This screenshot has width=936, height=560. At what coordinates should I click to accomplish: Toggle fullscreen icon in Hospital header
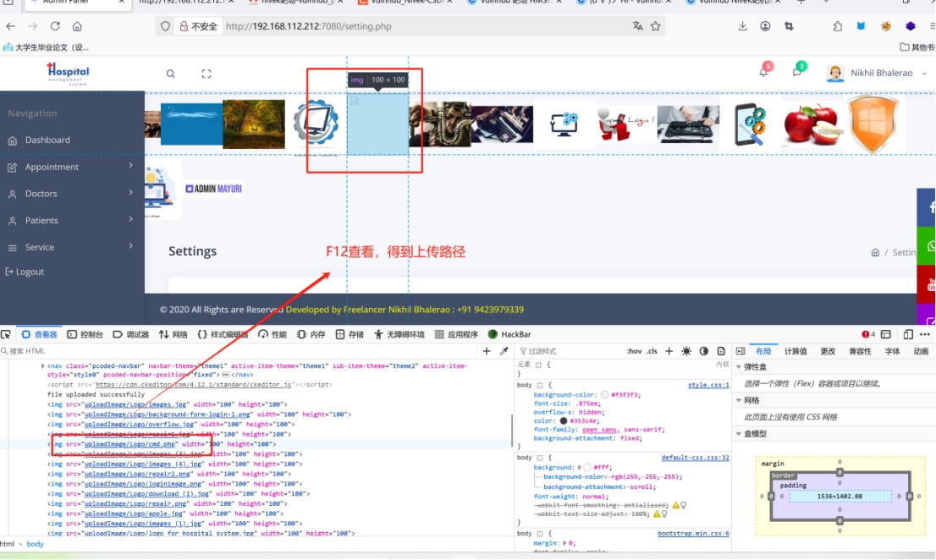coord(206,74)
